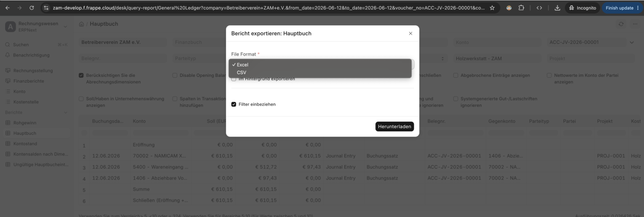Viewport: 644px width, 217px height.
Task: Expand the ACC-JV-2026-00001 filter chevron
Action: [632, 42]
